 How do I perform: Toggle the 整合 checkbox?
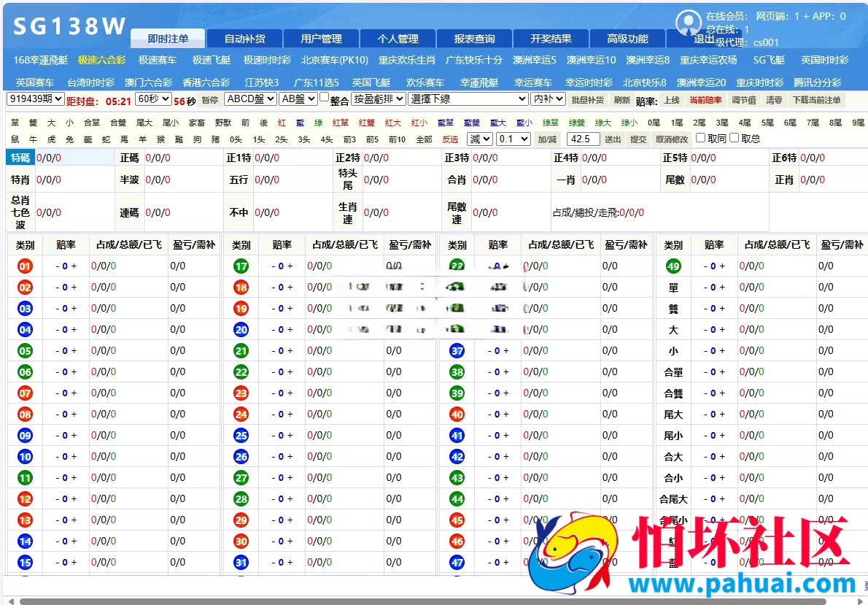pyautogui.click(x=325, y=98)
